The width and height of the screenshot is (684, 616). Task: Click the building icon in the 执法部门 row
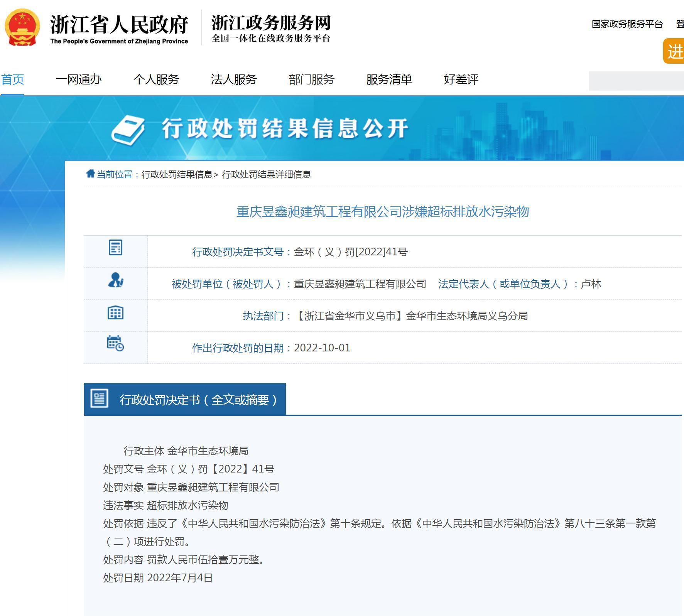(x=115, y=312)
